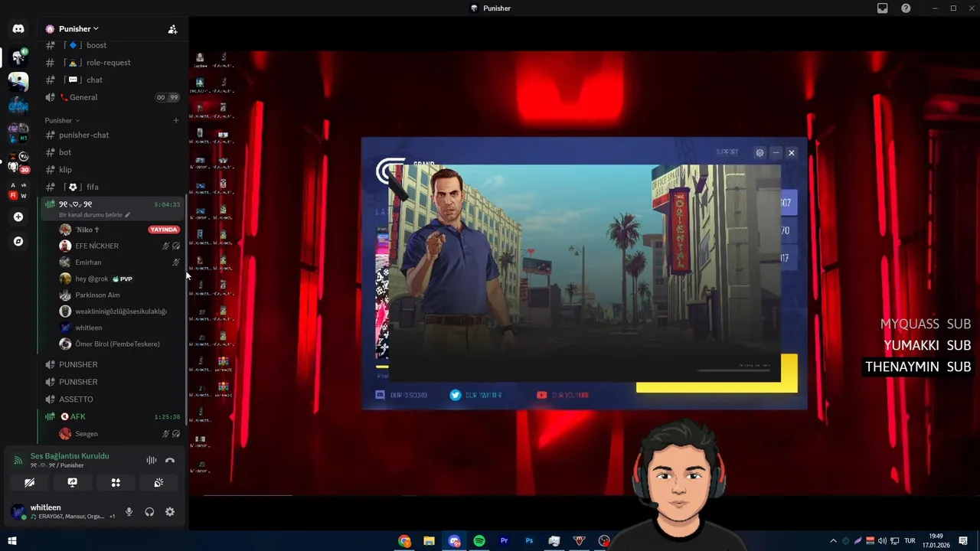This screenshot has width=980, height=551.
Task: Select the active Punisher server icon with speaker badge
Action: (x=18, y=57)
